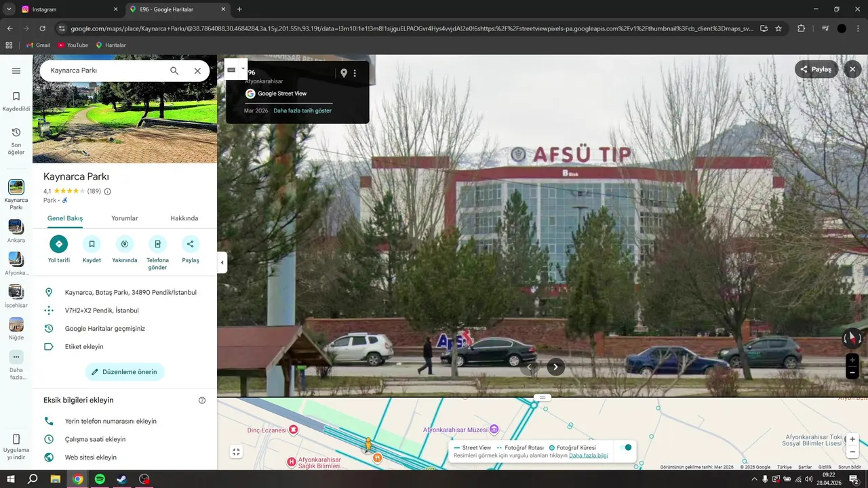
Task: Open Son öğeler recent items
Action: 16,141
